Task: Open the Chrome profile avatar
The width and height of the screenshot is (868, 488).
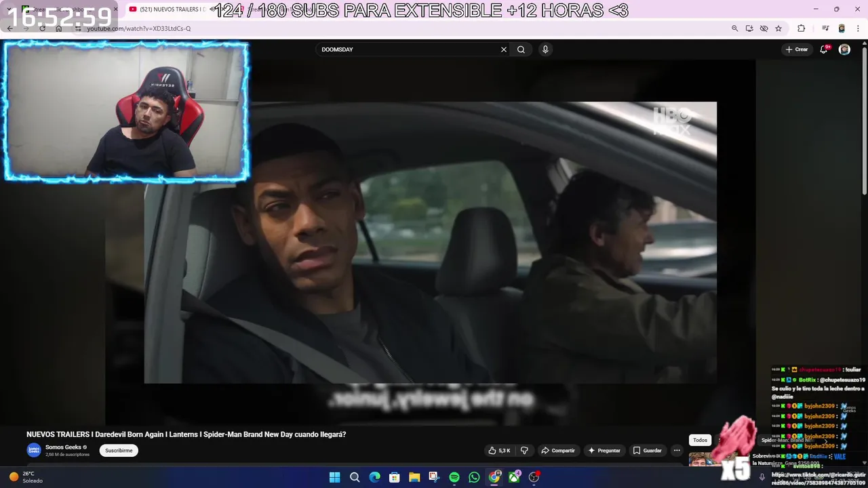Action: click(842, 28)
